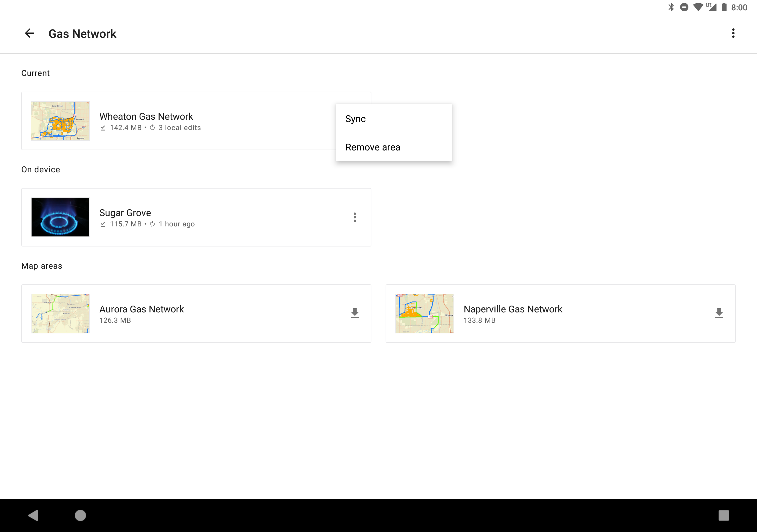Tap the 142.4 MB size label
The width and height of the screenshot is (757, 532).
click(x=126, y=128)
